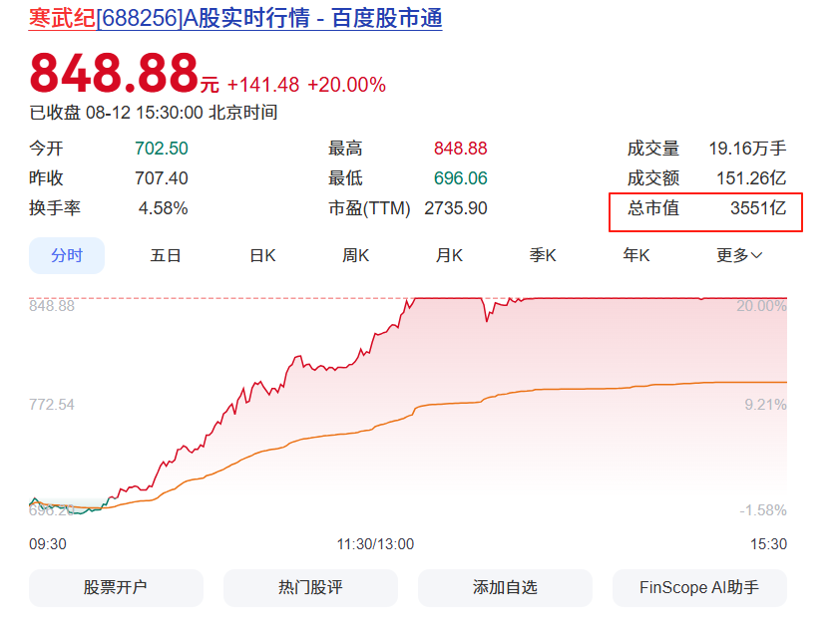Viewport: 840px width, 635px height.
Task: Click the 今开 value 702.50
Action: click(x=162, y=149)
